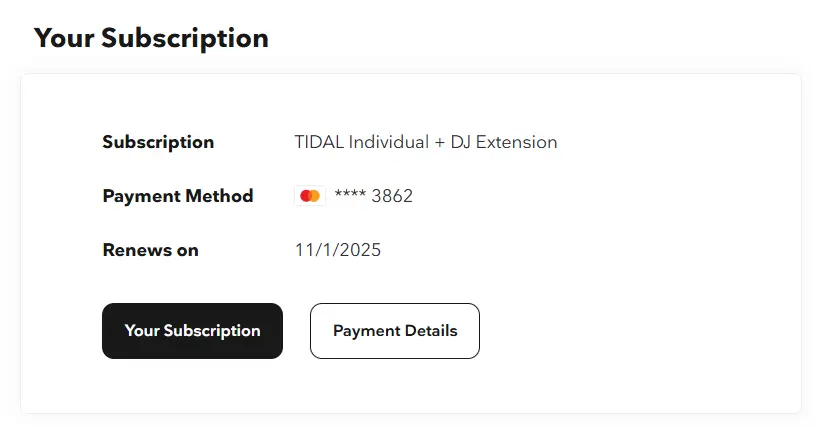Click the word Details in outlined button
Viewport: 823px width, 436px height.
(431, 331)
